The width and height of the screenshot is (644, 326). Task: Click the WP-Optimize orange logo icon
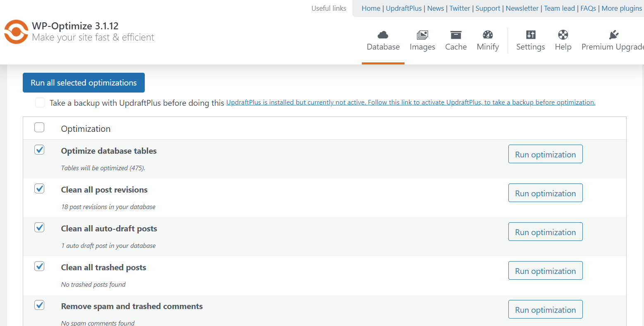16,32
